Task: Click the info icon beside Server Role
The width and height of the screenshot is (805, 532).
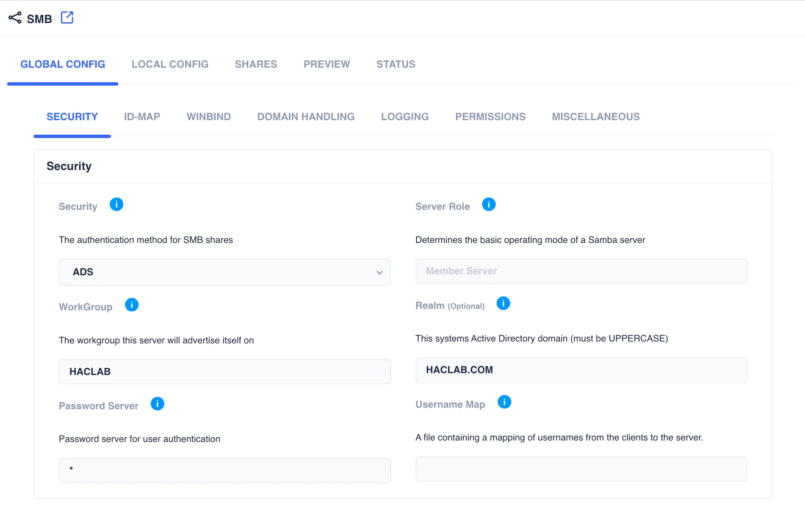Action: click(x=489, y=204)
